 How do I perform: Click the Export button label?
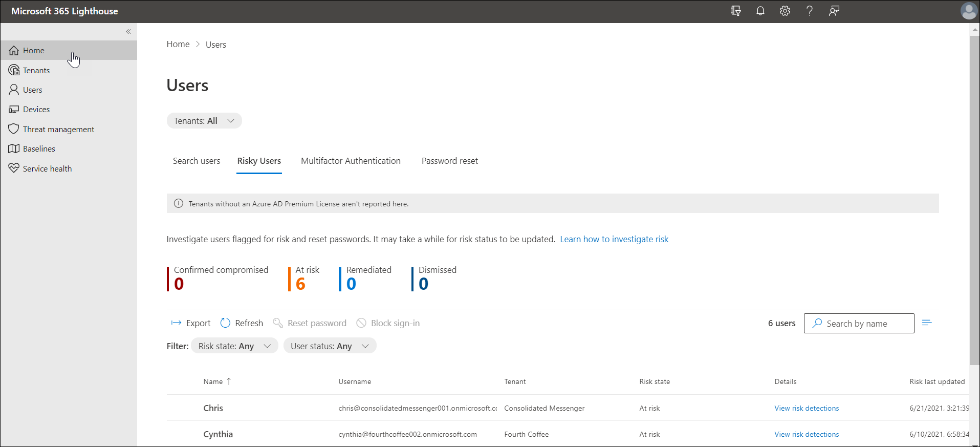(199, 323)
